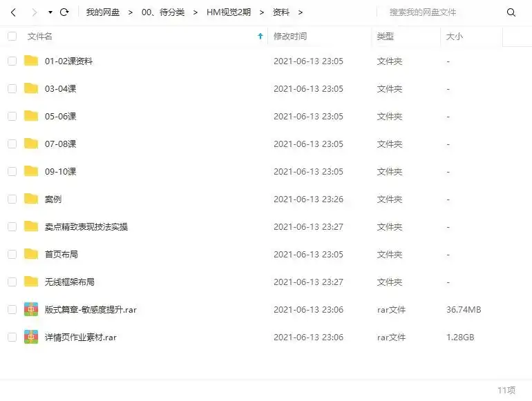Check the box for 首页布局
The image size is (532, 401).
tap(12, 254)
